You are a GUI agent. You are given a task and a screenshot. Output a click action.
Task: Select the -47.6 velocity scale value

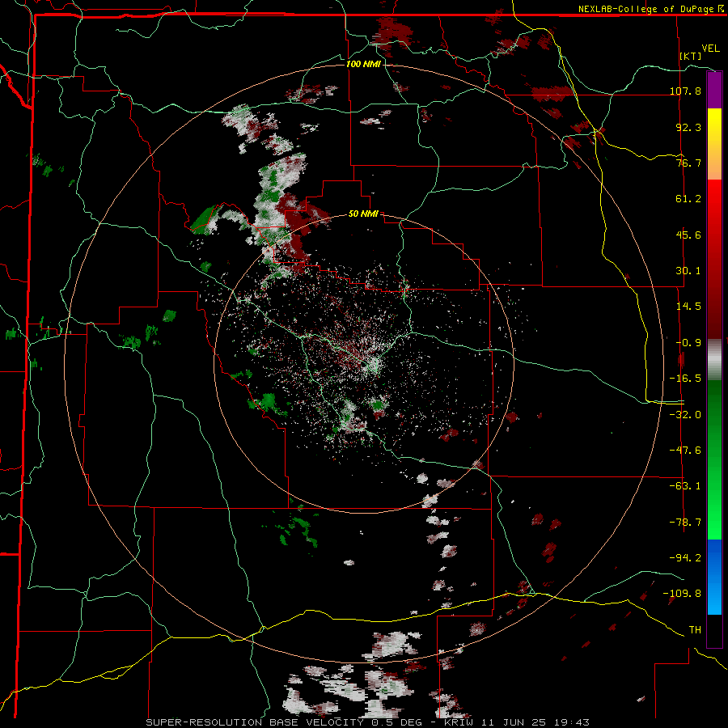[x=686, y=451]
